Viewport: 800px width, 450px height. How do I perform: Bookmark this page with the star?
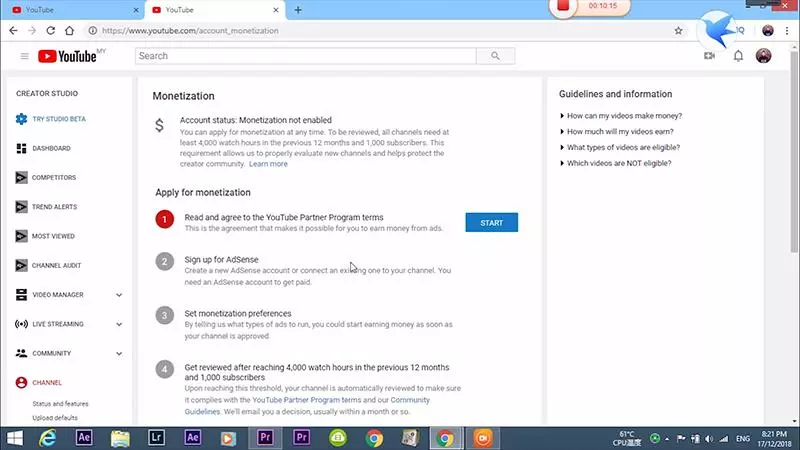pyautogui.click(x=678, y=31)
